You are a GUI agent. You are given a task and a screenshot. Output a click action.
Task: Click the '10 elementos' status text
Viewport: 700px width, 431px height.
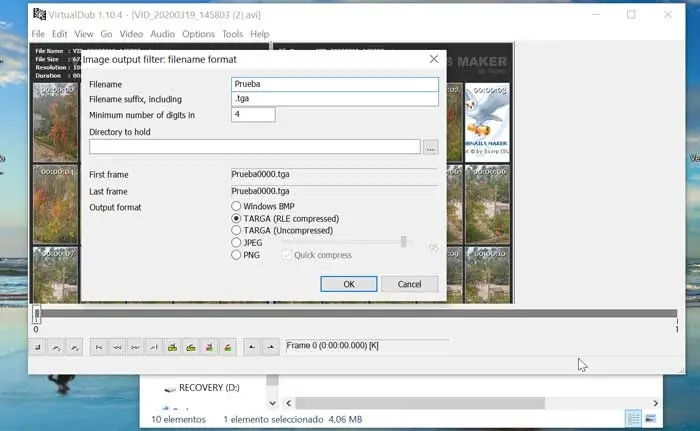(178, 419)
